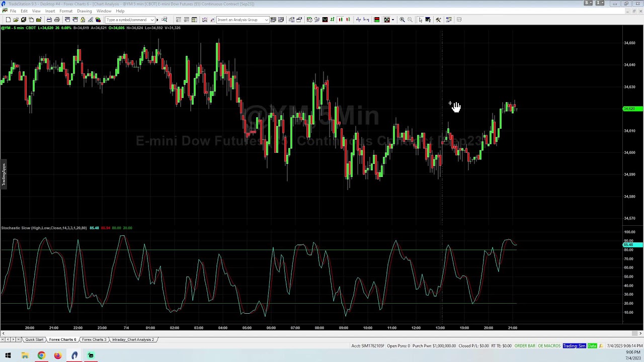The width and height of the screenshot is (644, 362).
Task: Select the OHLC bar chart style icon
Action: pos(333,20)
